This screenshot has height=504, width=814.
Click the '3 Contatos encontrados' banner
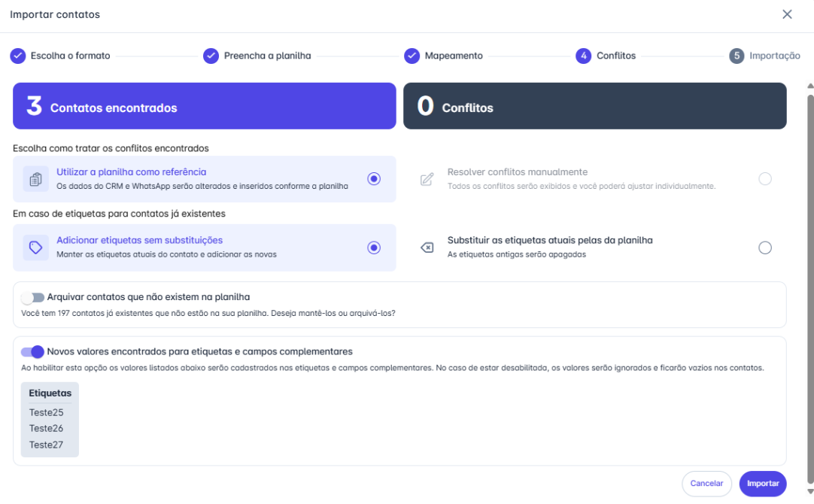[204, 106]
